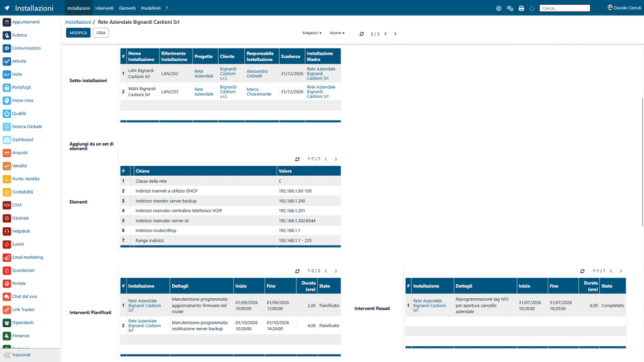The height and width of the screenshot is (362, 644).
Task: Open Marco Chiaramonte responsible link
Action: (259, 92)
